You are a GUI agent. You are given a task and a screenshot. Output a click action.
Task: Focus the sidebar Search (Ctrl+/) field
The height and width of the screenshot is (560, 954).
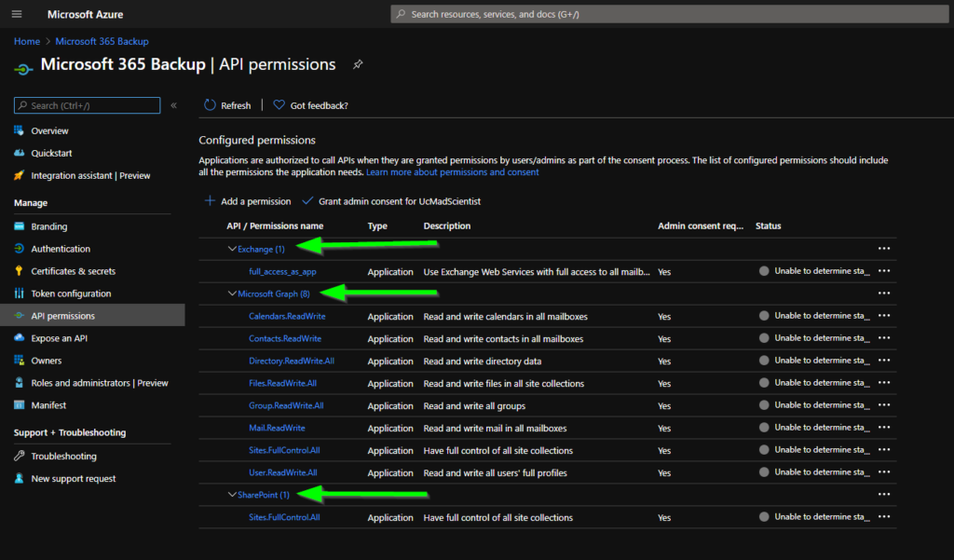tap(87, 105)
